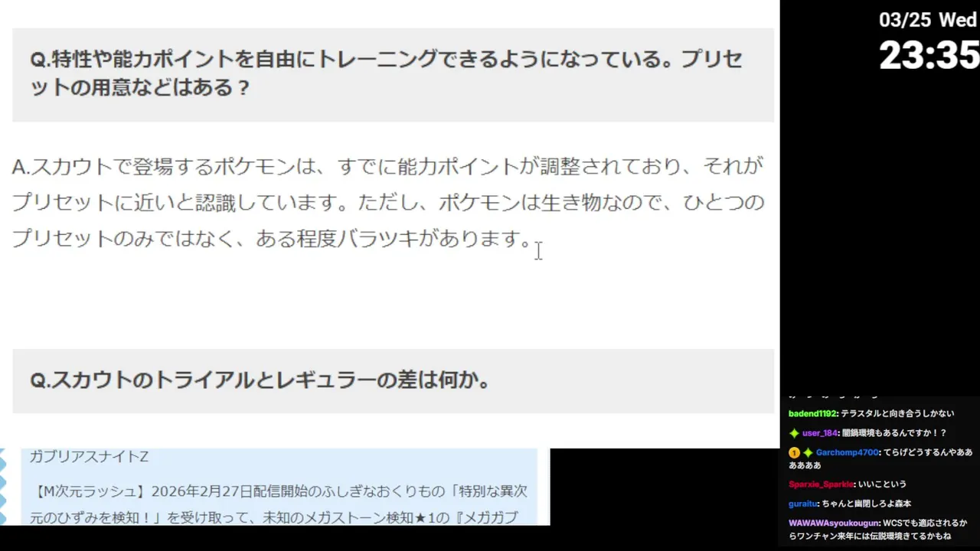This screenshot has height=551, width=980.
Task: Click the orange number-1 badge beside Garchomp4700
Action: pyautogui.click(x=794, y=453)
